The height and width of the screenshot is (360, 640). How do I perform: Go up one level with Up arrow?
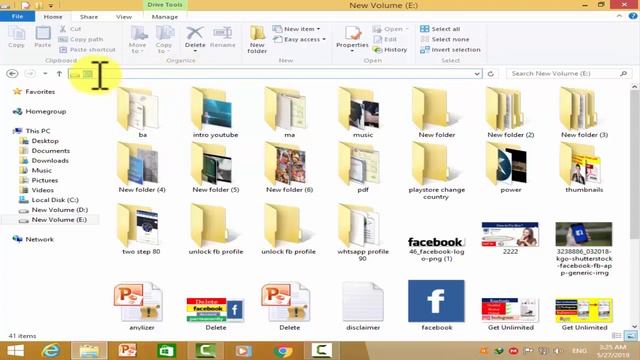pyautogui.click(x=59, y=73)
